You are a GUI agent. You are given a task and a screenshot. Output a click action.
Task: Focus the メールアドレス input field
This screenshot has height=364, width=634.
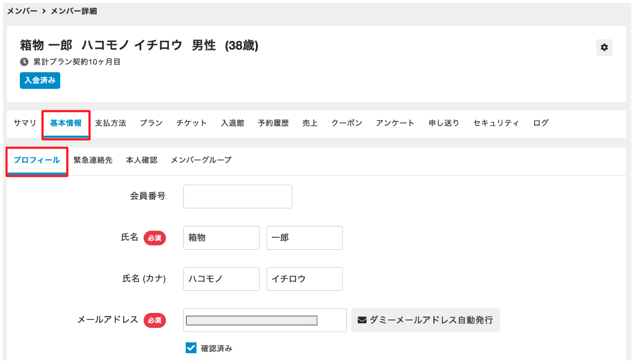point(264,320)
